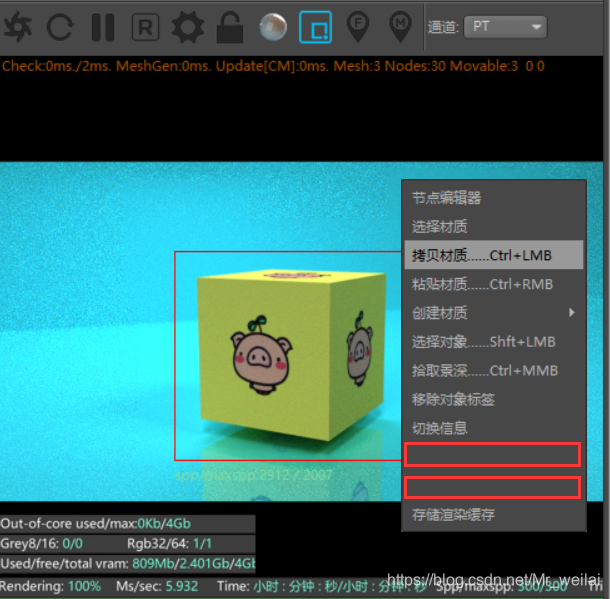Image resolution: width=610 pixels, height=599 pixels.
Task: Click the Ms/sec 5.932 value
Action: pos(182,586)
